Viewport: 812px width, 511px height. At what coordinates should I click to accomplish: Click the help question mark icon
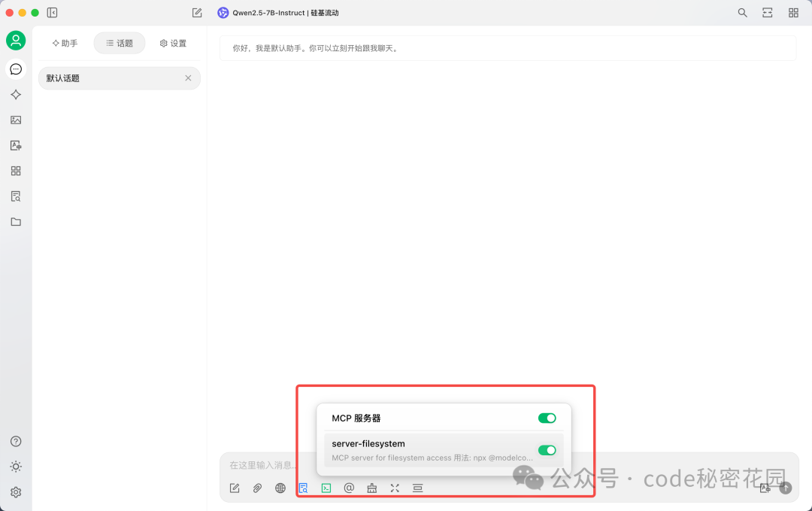tap(16, 441)
